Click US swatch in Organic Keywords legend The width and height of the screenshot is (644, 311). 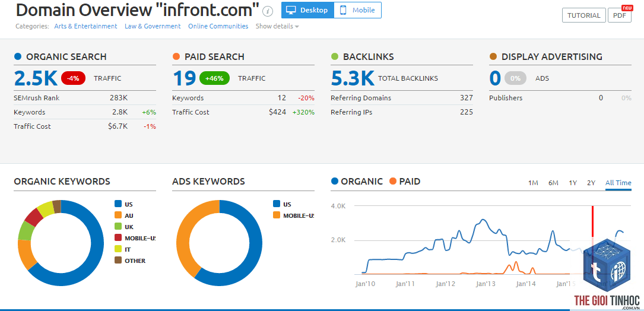coord(118,204)
